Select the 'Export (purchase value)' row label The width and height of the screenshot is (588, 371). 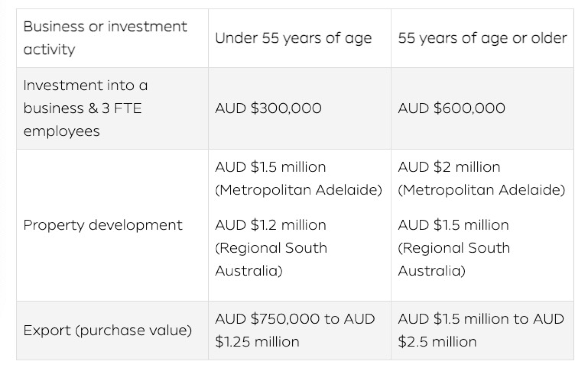(108, 331)
